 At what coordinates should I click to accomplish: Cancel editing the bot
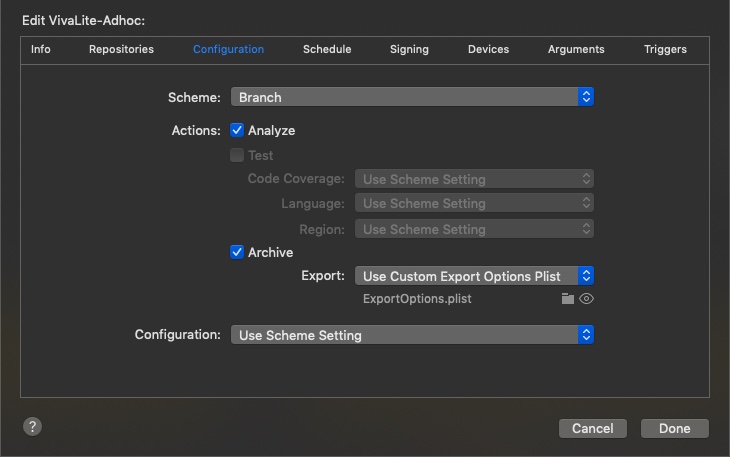point(593,428)
